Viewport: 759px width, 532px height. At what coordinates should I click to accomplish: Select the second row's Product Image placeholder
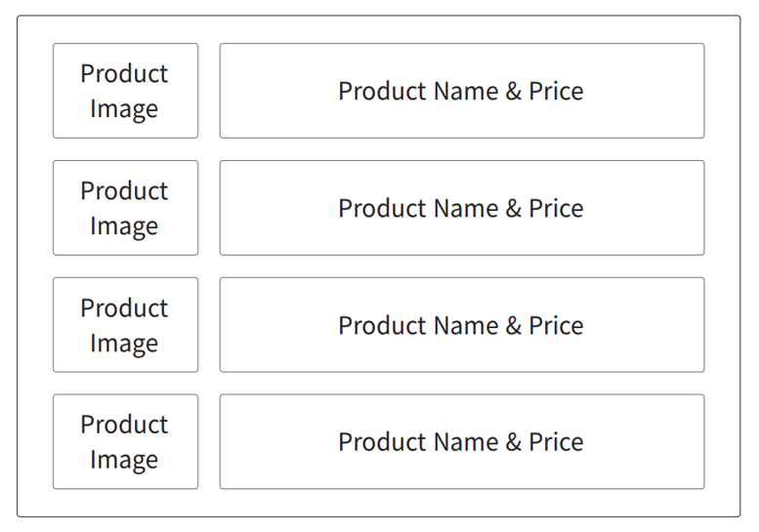[x=125, y=208]
